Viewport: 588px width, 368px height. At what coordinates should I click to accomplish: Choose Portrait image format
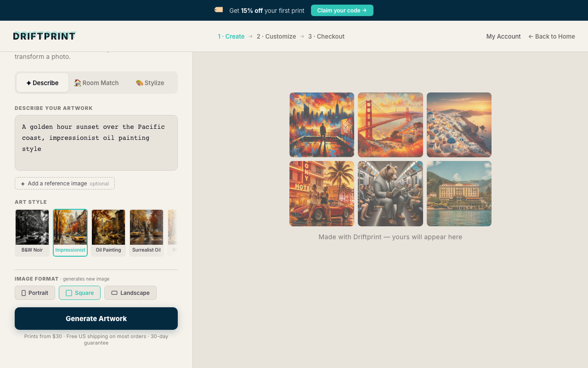[x=35, y=293]
